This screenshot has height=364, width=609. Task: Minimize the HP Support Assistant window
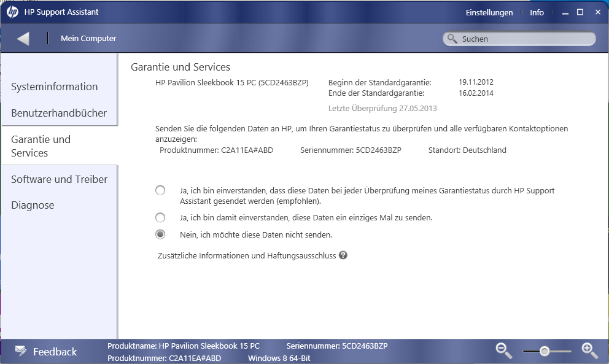click(x=565, y=13)
